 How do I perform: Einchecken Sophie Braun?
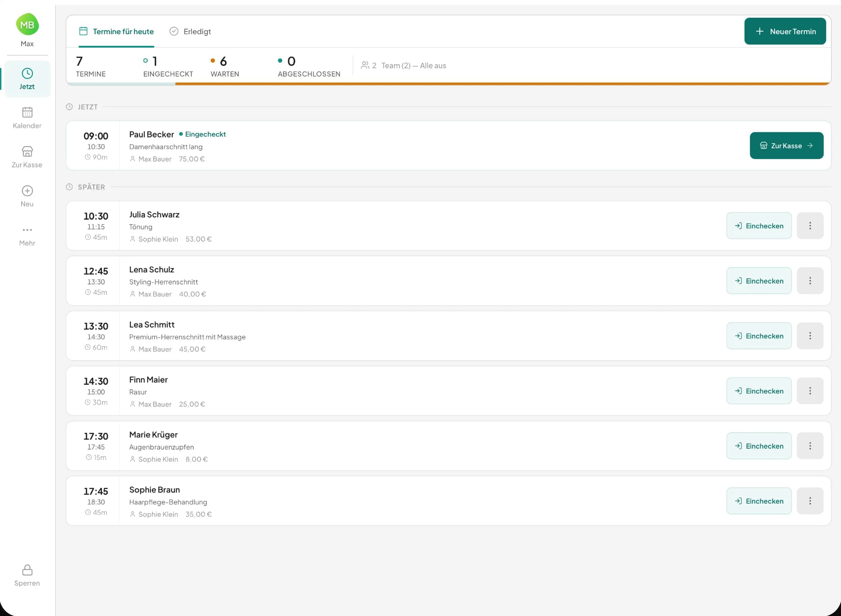pyautogui.click(x=759, y=501)
